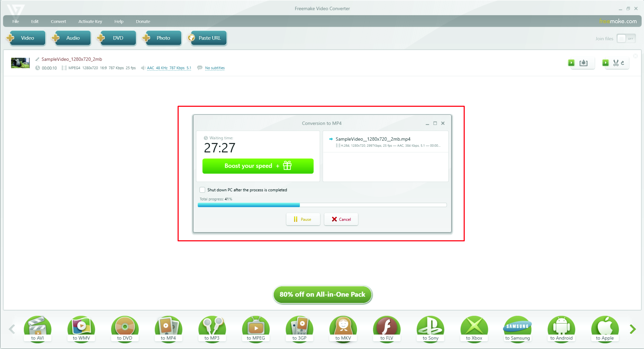Open the No subtitles dropdown
Screen dimensions: 644x349
(215, 68)
